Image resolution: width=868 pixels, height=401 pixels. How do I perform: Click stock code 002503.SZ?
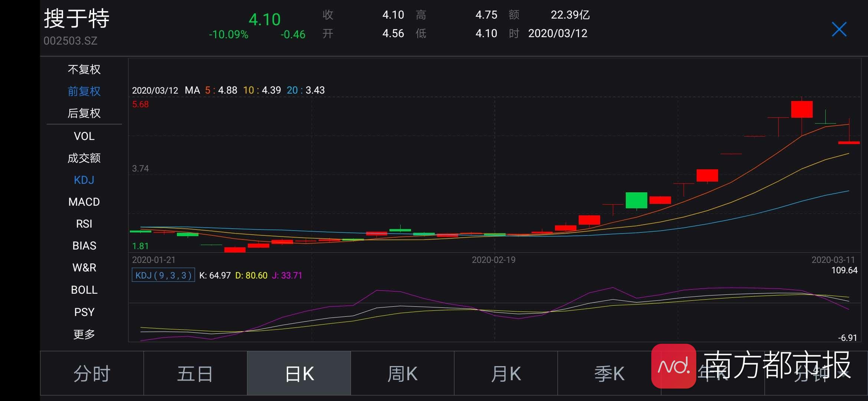click(70, 41)
